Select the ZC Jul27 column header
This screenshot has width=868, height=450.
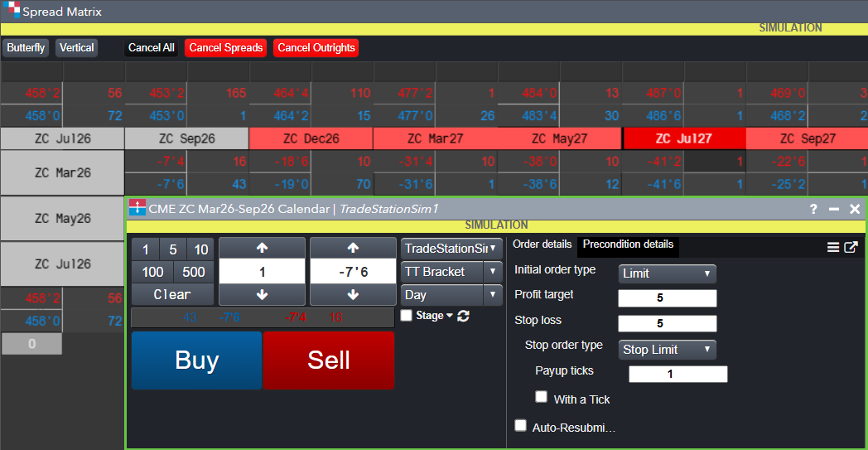(x=683, y=138)
